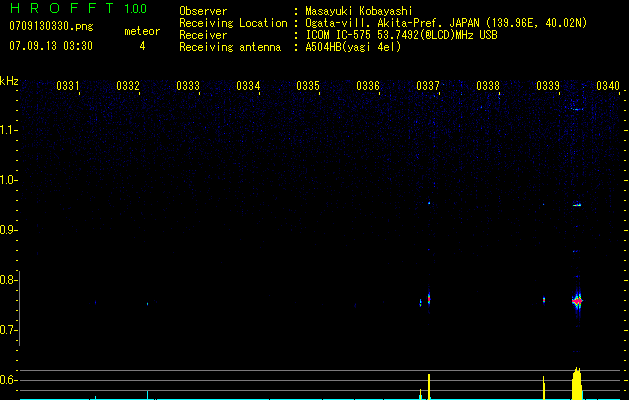Click the 0336 time marker

(368, 86)
